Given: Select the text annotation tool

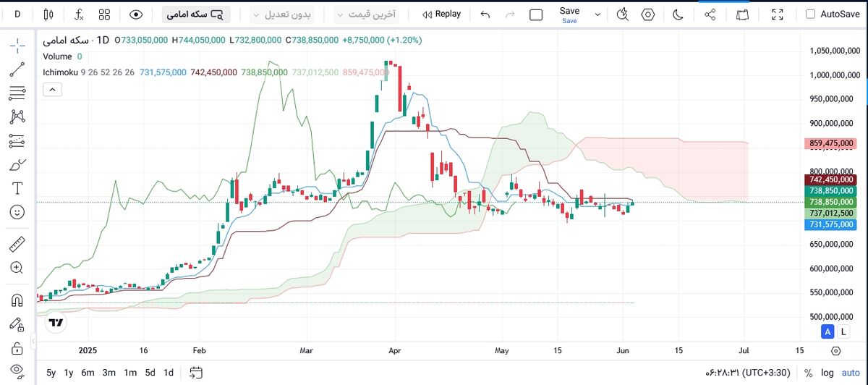Looking at the screenshot, I should tap(17, 188).
